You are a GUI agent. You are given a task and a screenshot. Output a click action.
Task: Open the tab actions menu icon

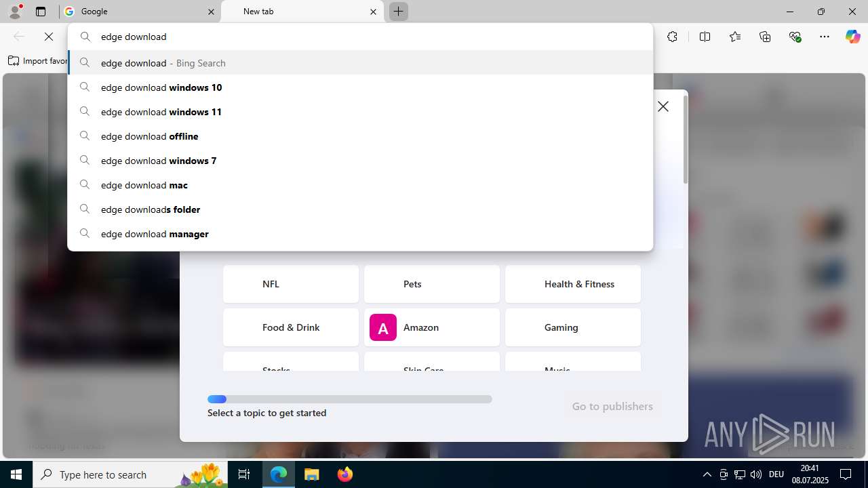point(41,12)
